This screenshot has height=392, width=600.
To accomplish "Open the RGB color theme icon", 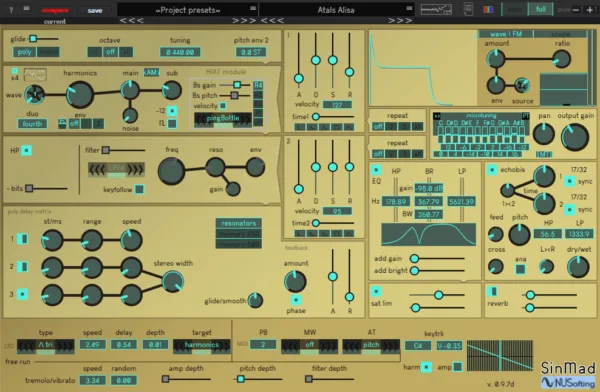I will tap(488, 10).
